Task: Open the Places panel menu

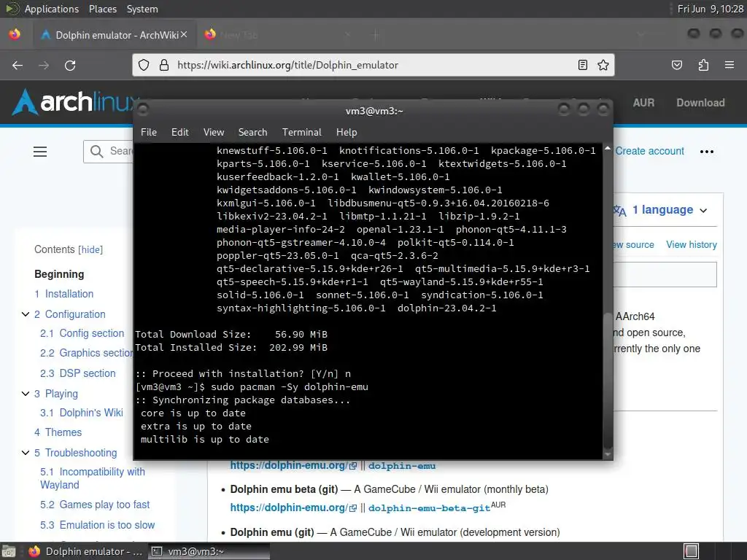Action: coord(102,9)
